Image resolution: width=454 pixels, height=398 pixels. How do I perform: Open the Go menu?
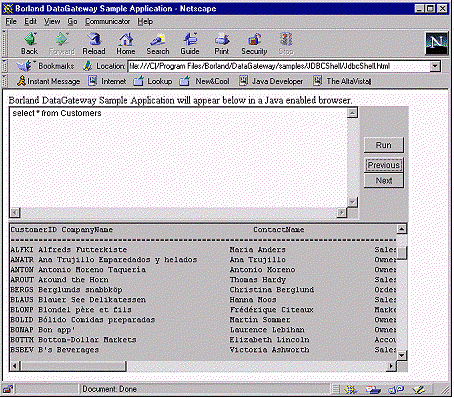(x=72, y=22)
